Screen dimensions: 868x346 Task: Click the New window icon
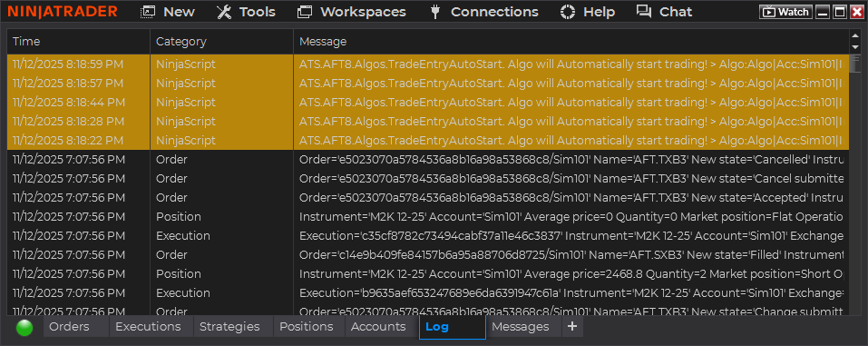(148, 12)
